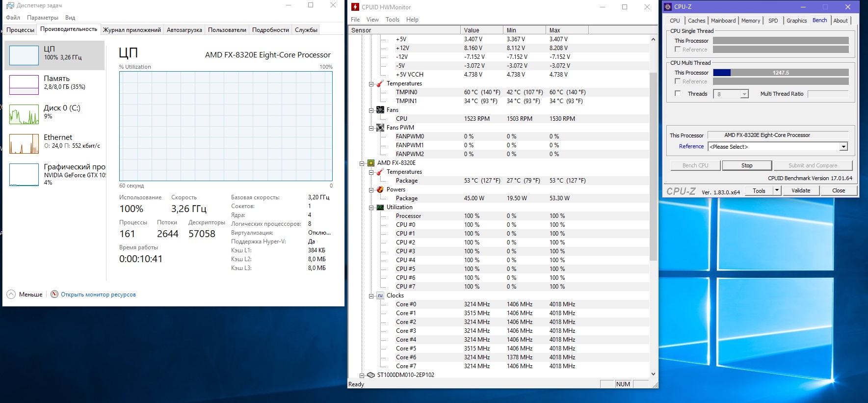Click the HWMonitor scrollbar down arrow
This screenshot has height=403, width=868.
[653, 374]
